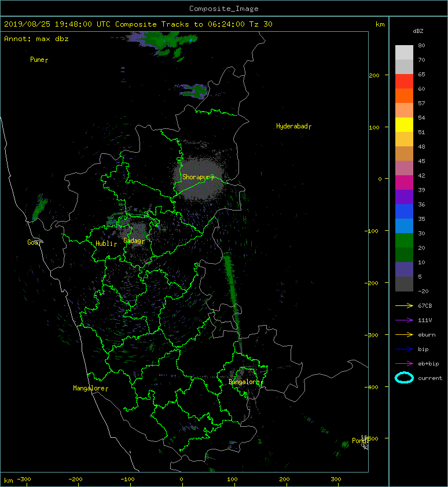The image size is (448, 487).
Task: Pick the magenta 39-42 dBZ color swatch
Action: click(404, 183)
